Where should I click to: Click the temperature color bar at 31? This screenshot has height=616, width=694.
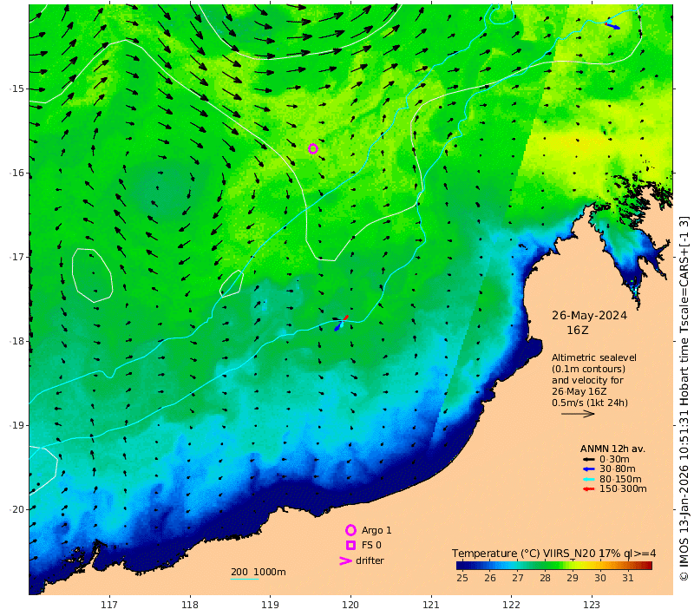click(x=627, y=565)
